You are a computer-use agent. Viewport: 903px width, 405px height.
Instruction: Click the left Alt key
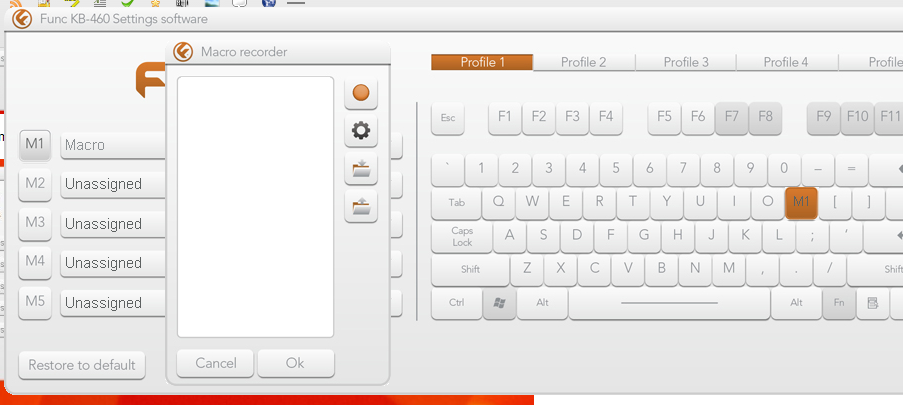542,303
